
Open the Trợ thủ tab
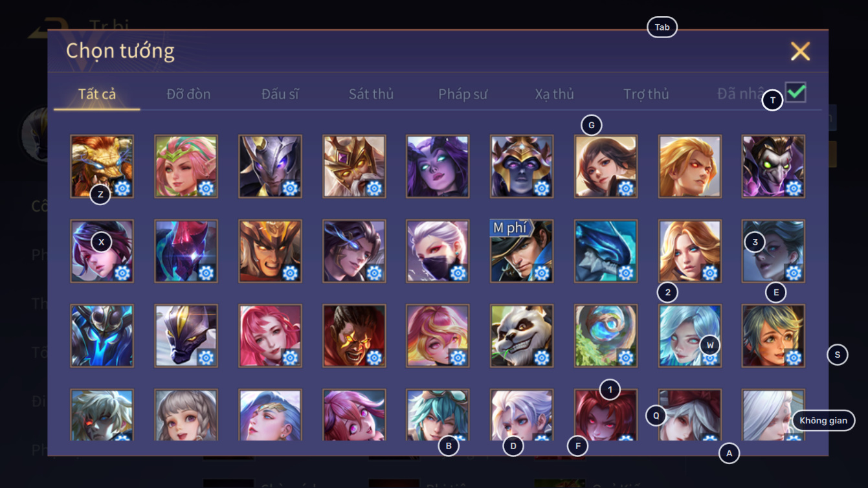646,94
